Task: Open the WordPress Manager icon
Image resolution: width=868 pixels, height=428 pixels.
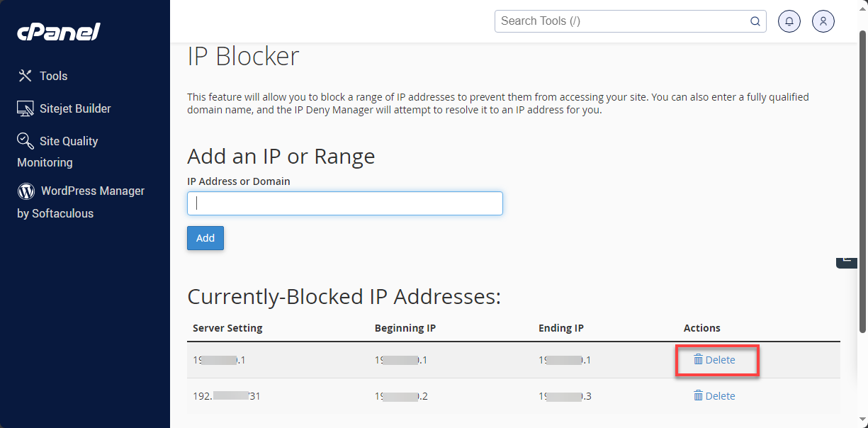Action: pos(25,191)
